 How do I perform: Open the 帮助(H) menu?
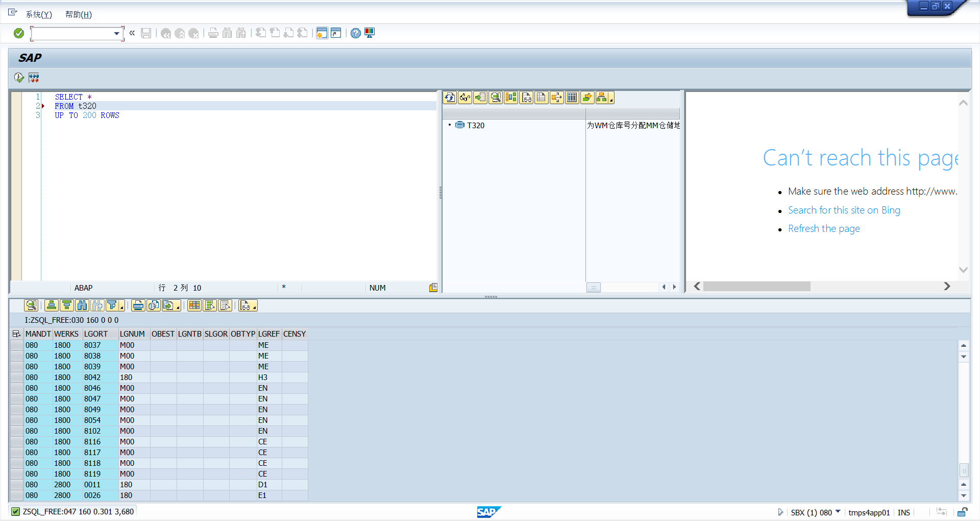pyautogui.click(x=79, y=14)
